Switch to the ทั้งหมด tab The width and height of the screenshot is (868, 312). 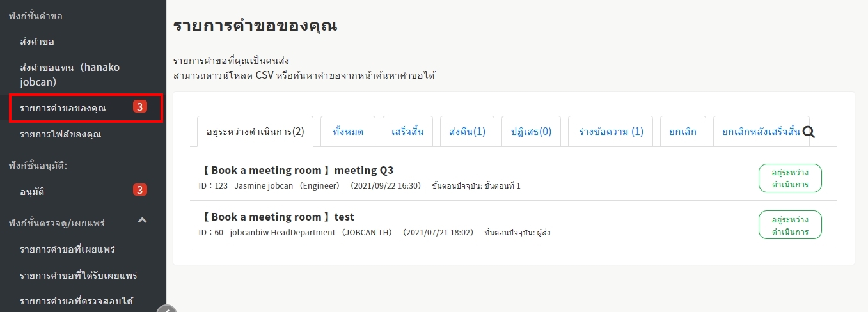tap(348, 132)
